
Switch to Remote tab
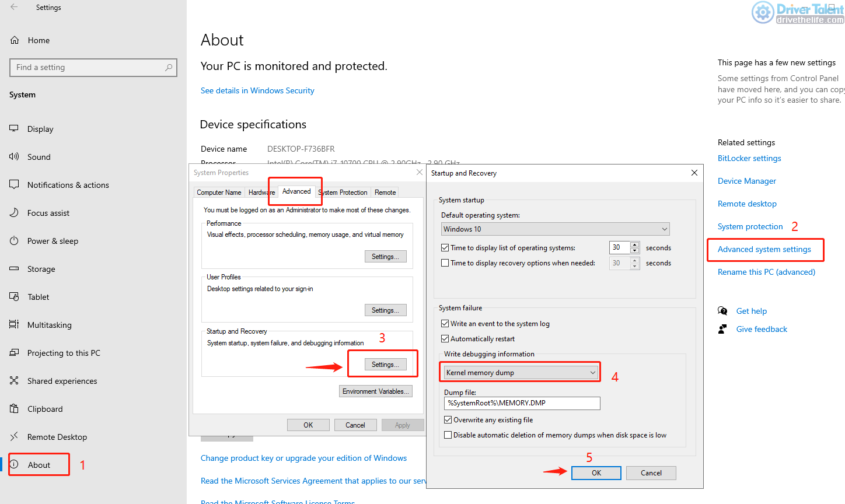(385, 192)
